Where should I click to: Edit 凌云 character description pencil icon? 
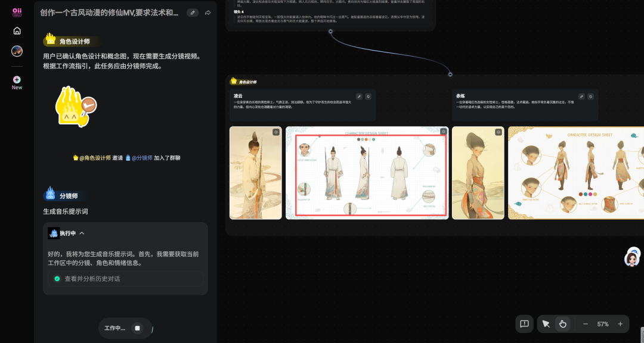tap(359, 96)
